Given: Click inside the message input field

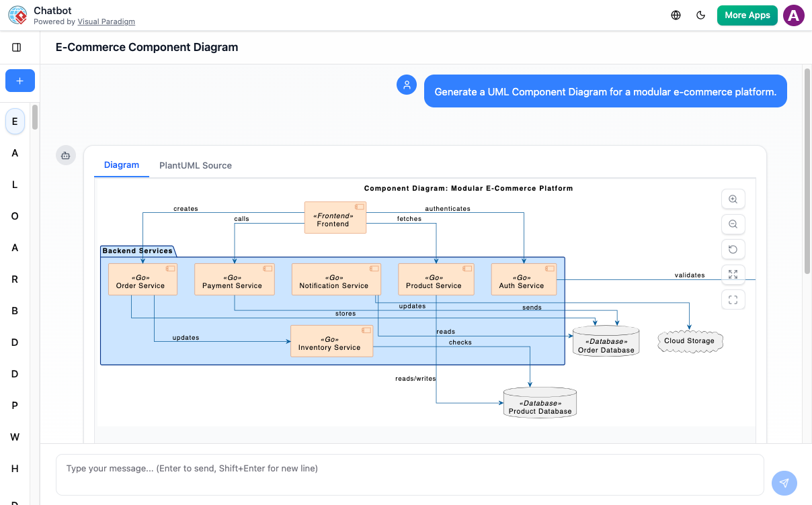Looking at the screenshot, I should coord(403,468).
